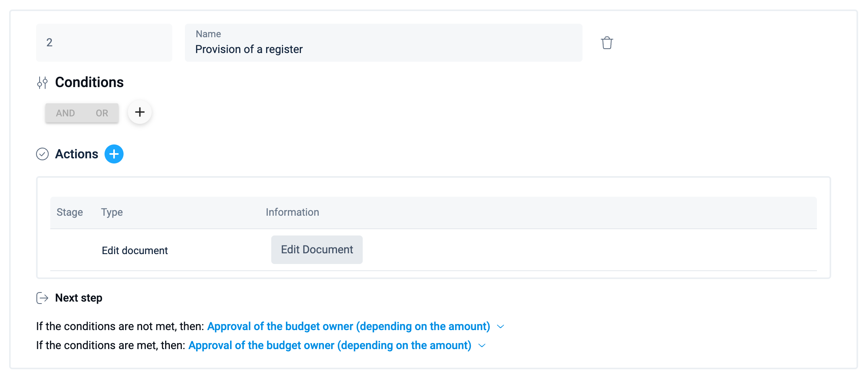The image size is (868, 376).
Task: Open the step for conditions not met
Action: click(348, 327)
